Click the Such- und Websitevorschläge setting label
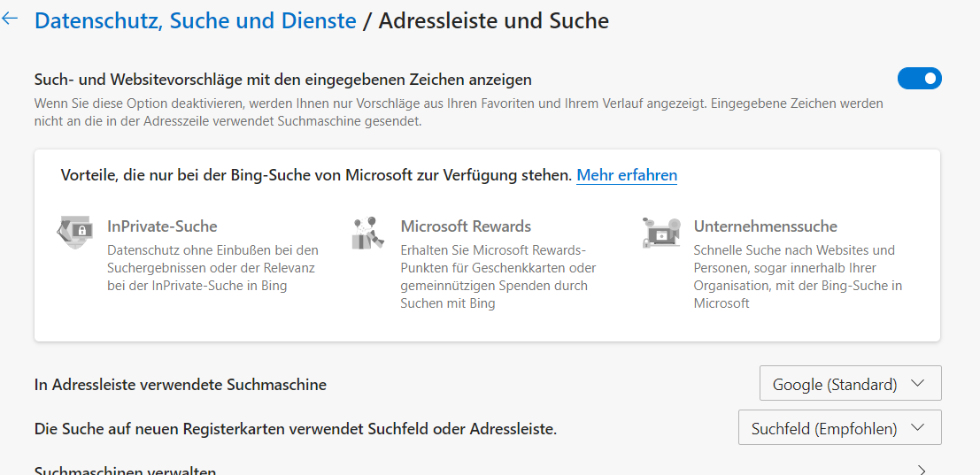 pyautogui.click(x=282, y=80)
